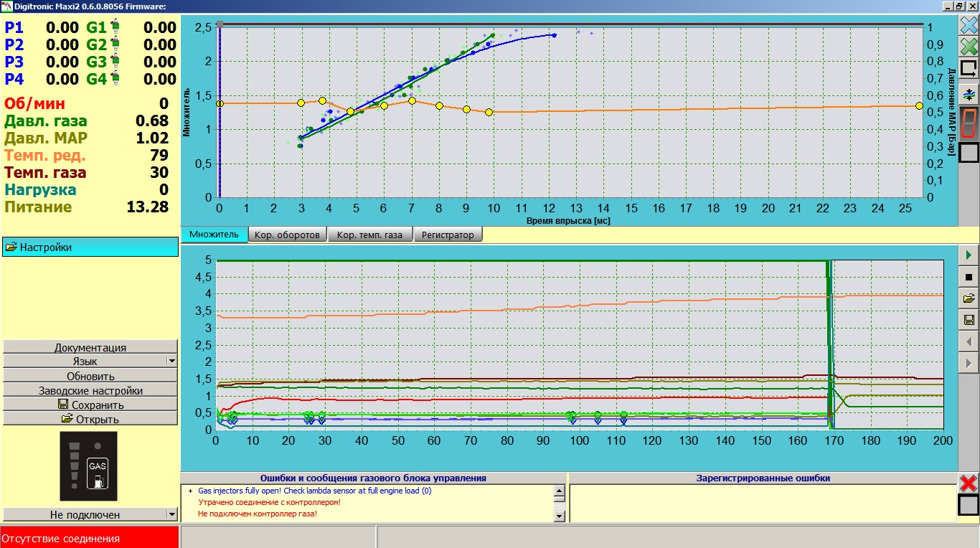Image resolution: width=980 pixels, height=548 pixels.
Task: Open a recorded file via recorder folder icon
Action: [x=969, y=298]
